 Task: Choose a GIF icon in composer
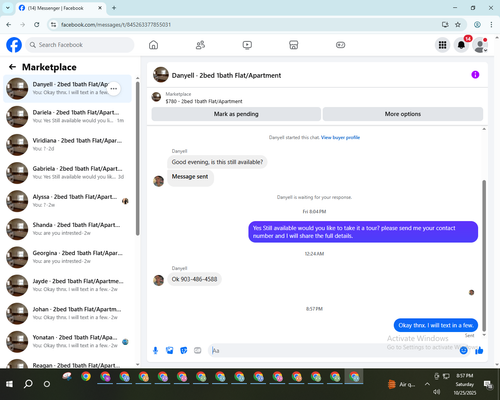tap(198, 350)
